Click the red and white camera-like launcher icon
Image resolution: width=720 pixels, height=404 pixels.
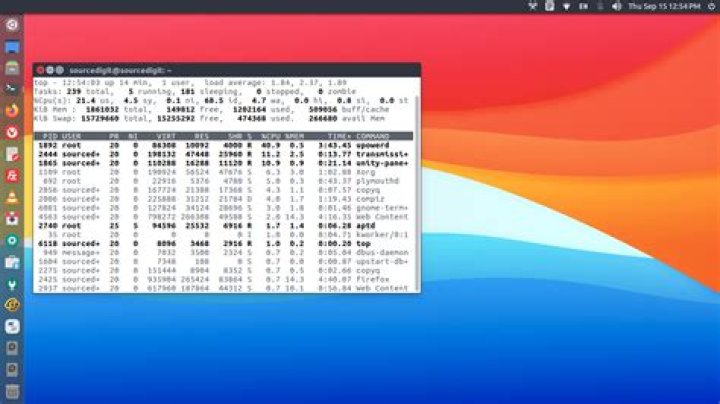tap(12, 219)
